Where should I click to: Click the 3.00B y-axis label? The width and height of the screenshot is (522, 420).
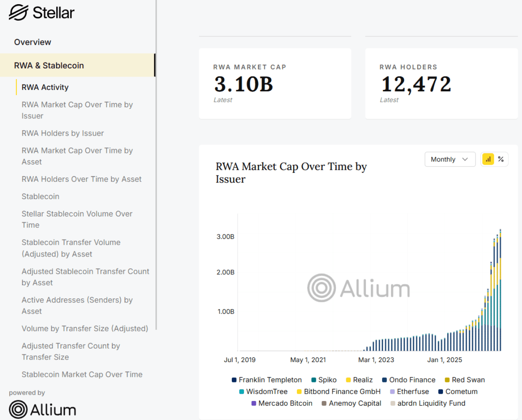[226, 237]
